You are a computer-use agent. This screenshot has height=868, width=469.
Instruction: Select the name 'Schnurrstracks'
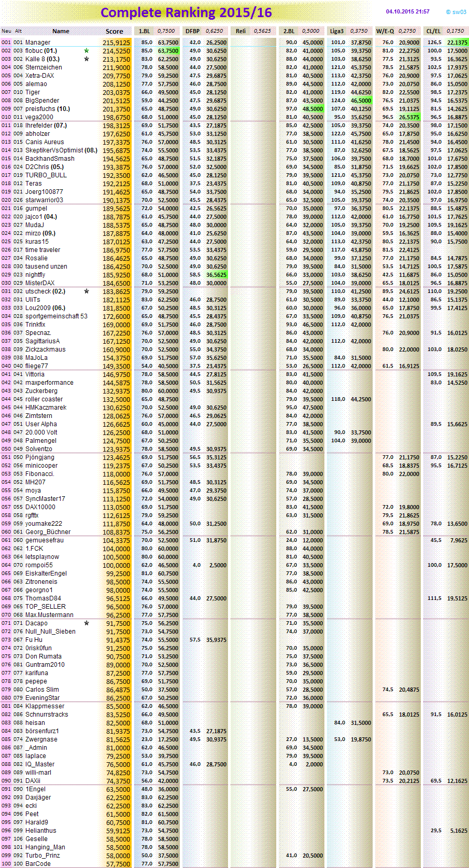(x=47, y=715)
